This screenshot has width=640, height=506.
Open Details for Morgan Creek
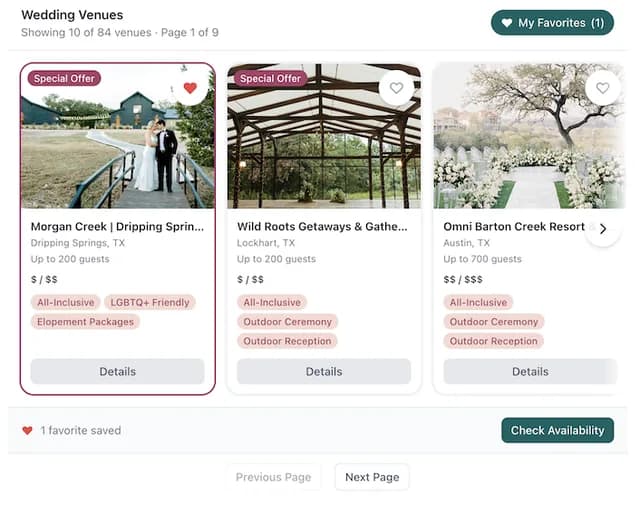[118, 371]
